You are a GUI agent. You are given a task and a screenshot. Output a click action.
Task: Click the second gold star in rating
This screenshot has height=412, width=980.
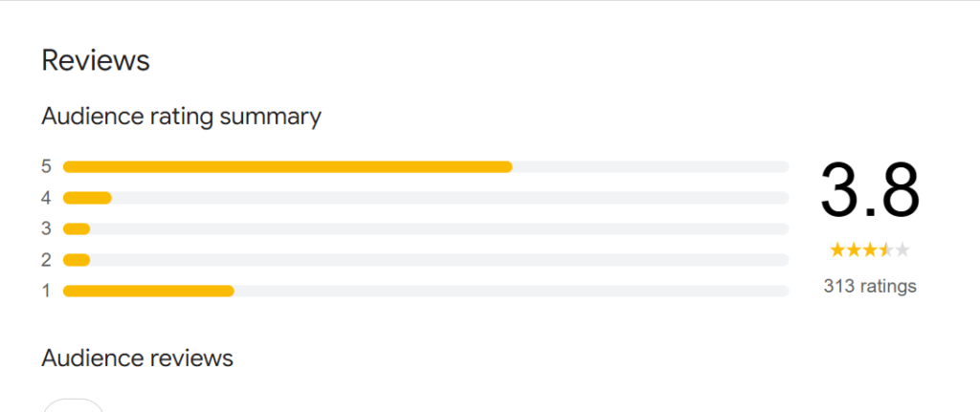[854, 250]
